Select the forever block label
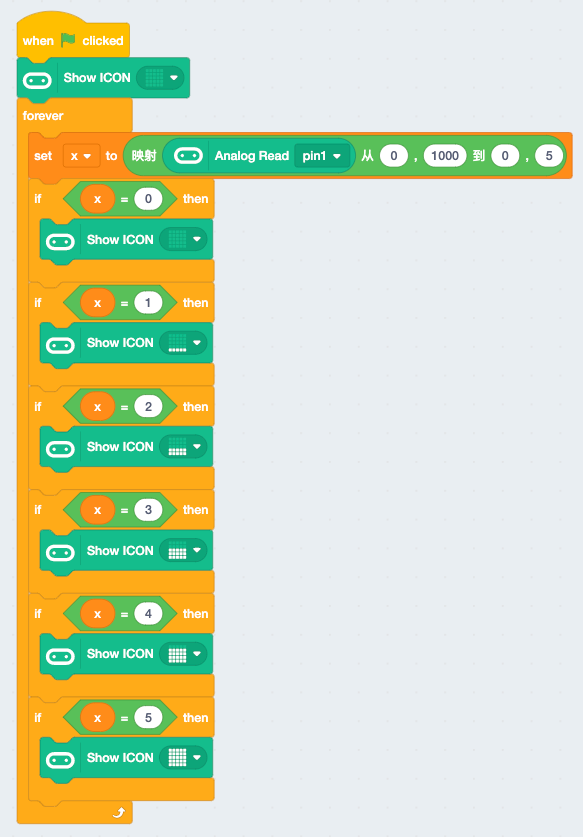 pos(43,116)
